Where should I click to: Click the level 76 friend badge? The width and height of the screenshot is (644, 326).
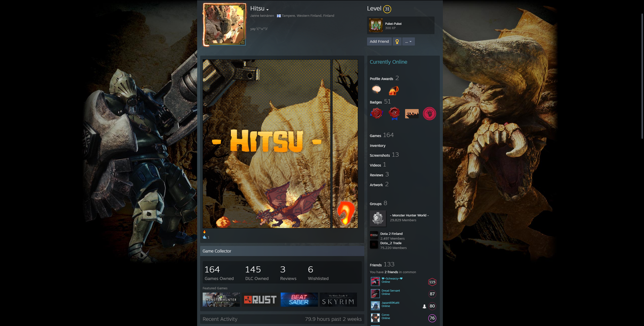pyautogui.click(x=432, y=318)
